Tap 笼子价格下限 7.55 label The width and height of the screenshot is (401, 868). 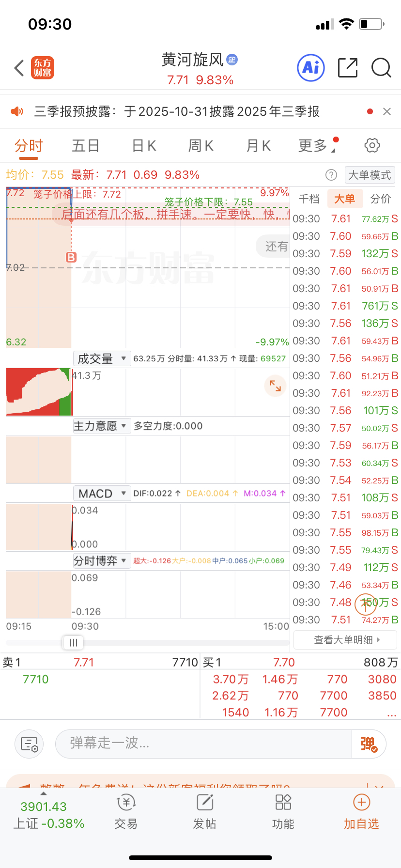click(x=208, y=202)
